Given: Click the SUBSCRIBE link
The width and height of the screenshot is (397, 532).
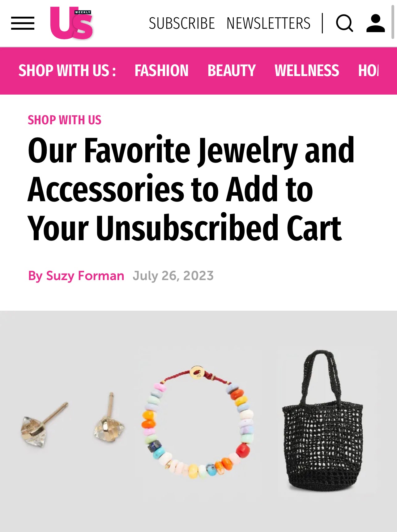Looking at the screenshot, I should (181, 23).
